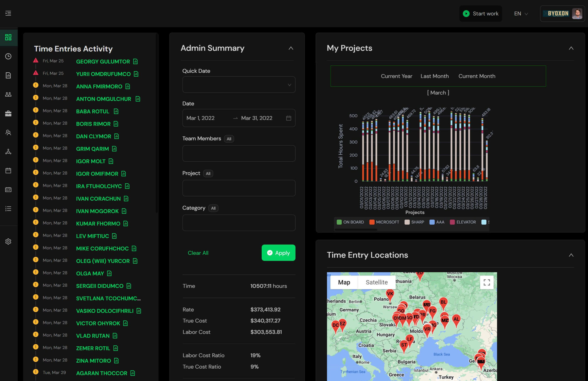Click the user avatar photo
Screen dimensions: 588x381
(x=577, y=14)
